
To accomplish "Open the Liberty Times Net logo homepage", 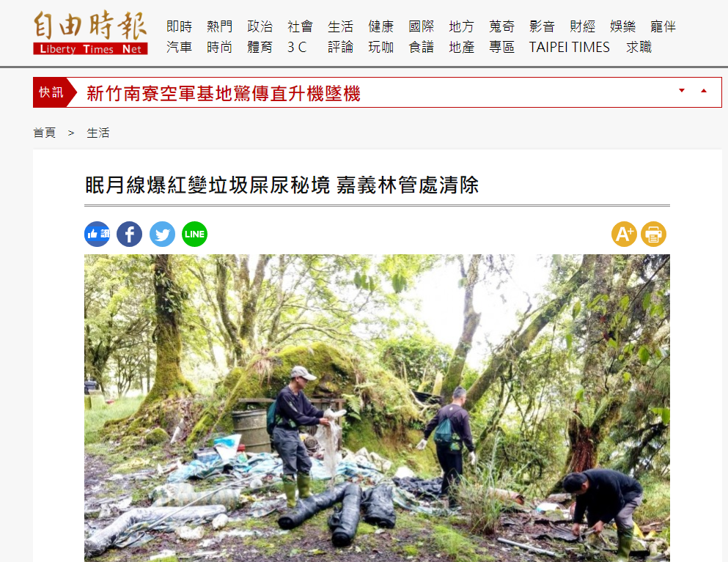I will click(90, 32).
